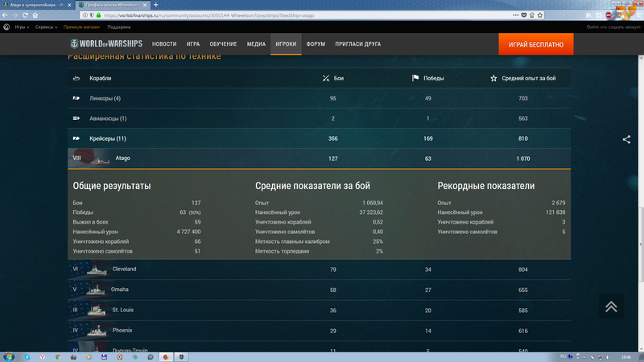
Task: Close the Atago forum tab
Action: click(x=69, y=5)
